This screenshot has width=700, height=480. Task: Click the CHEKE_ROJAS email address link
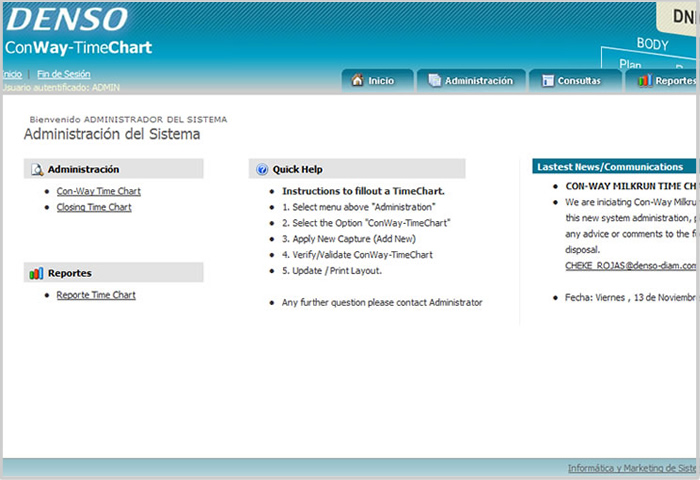coord(630,266)
